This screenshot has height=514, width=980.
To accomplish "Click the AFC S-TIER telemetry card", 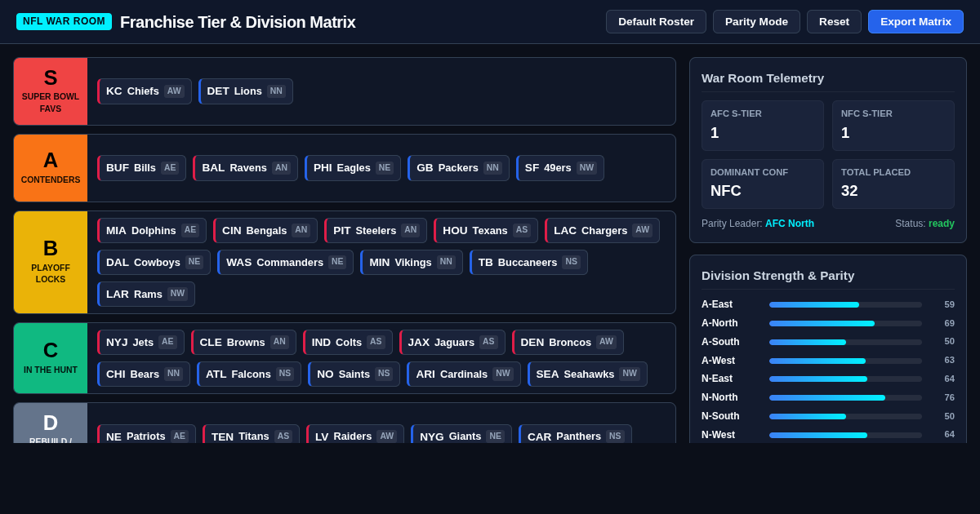I will tap(763, 126).
